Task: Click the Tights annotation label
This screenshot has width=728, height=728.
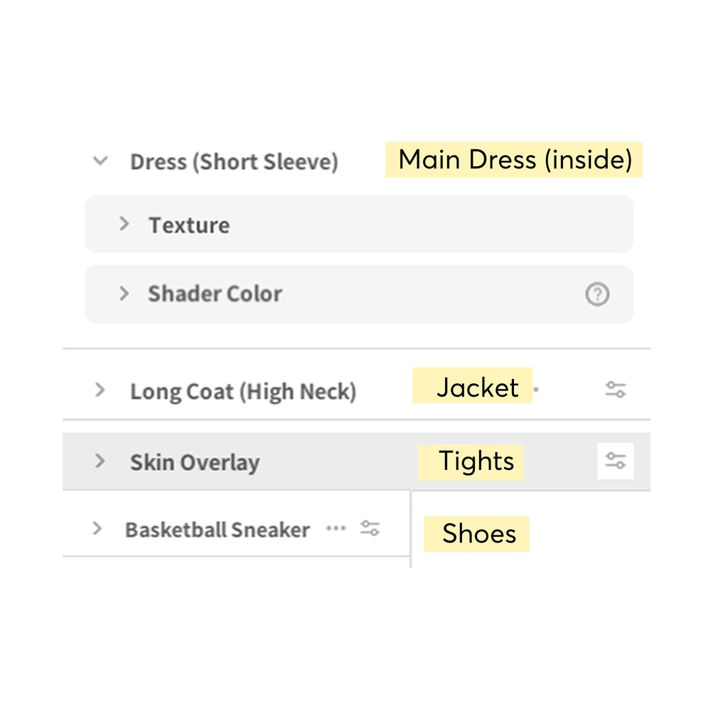Action: click(476, 461)
